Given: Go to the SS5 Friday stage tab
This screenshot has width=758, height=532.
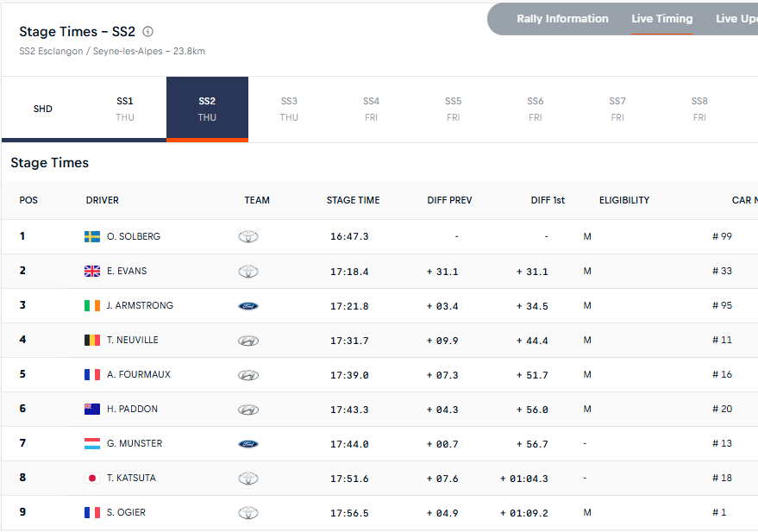Looking at the screenshot, I should 453,109.
